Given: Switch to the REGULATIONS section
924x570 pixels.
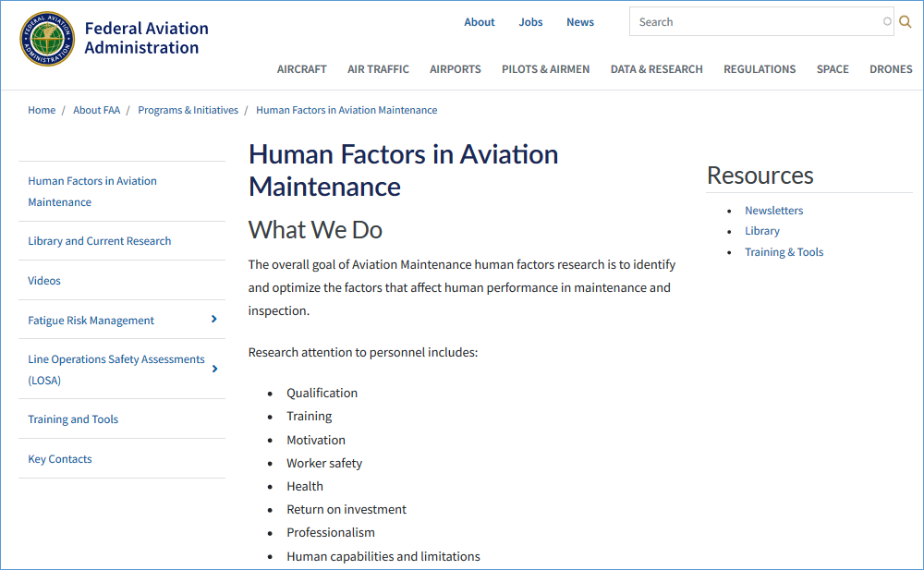Looking at the screenshot, I should click(x=760, y=68).
